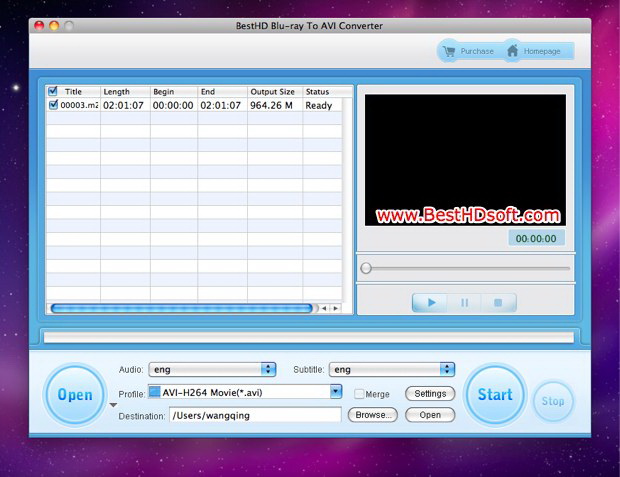Image resolution: width=620 pixels, height=477 pixels.
Task: Click the End column header
Action: pyautogui.click(x=222, y=91)
